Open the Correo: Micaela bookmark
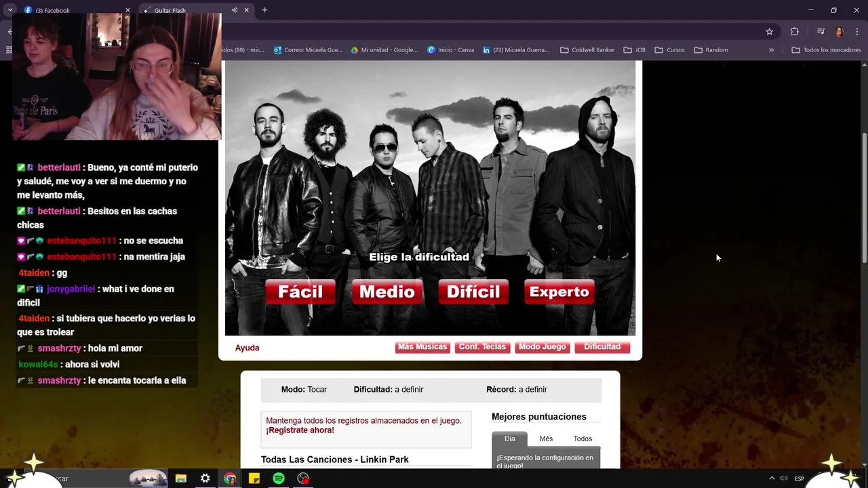 pyautogui.click(x=308, y=49)
